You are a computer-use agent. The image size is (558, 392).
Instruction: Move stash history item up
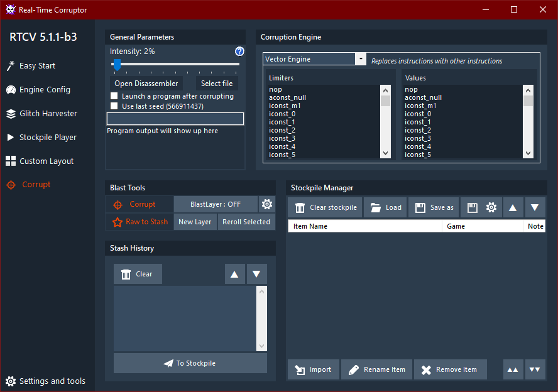(x=234, y=274)
